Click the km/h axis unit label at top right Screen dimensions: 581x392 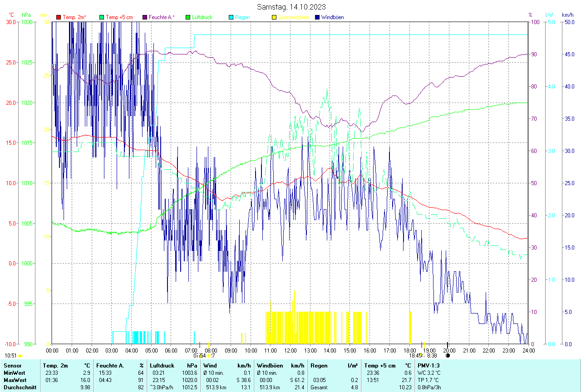(x=567, y=15)
